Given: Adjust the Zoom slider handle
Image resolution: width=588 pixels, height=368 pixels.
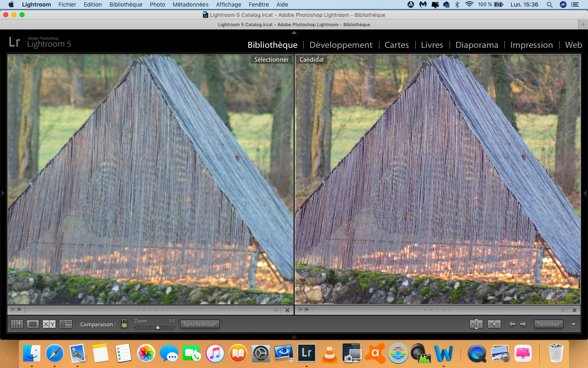Looking at the screenshot, I should 158,328.
